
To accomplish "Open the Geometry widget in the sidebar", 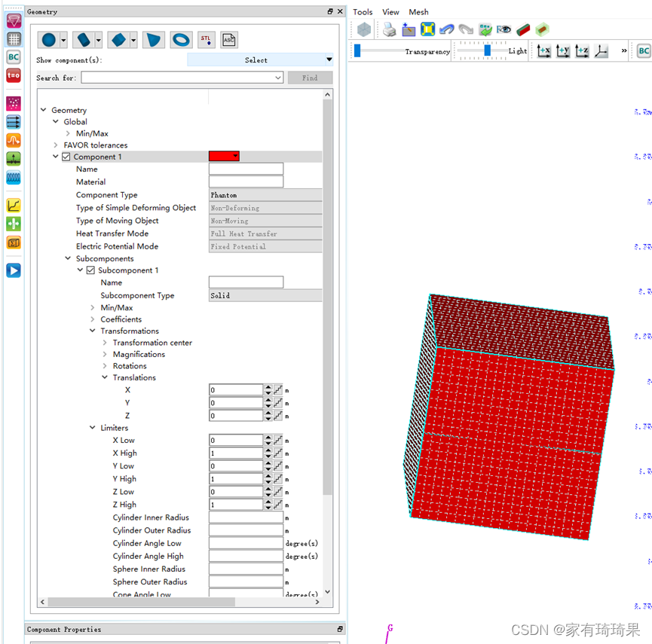I will point(14,21).
